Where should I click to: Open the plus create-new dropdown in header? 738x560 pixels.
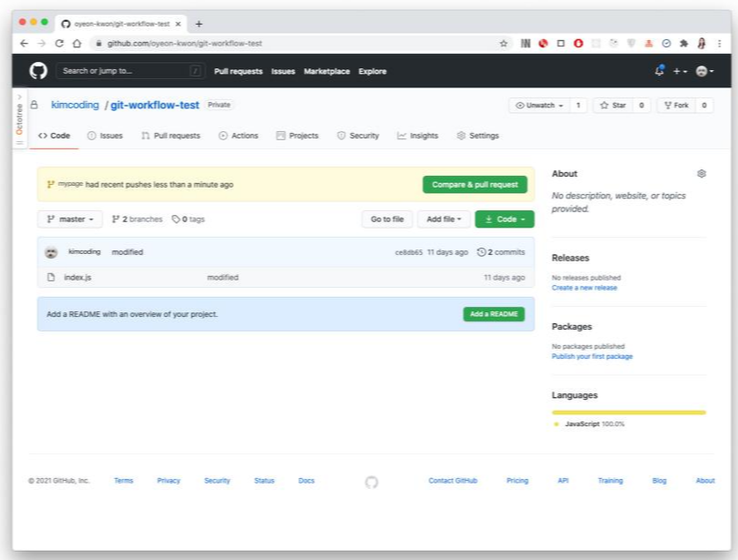680,71
